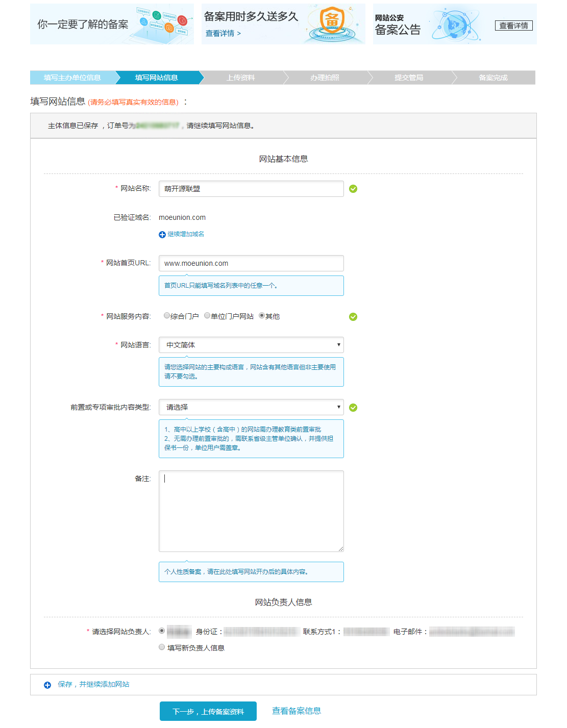
Task: Click the plus icon beside 继续增加域名
Action: (162, 235)
